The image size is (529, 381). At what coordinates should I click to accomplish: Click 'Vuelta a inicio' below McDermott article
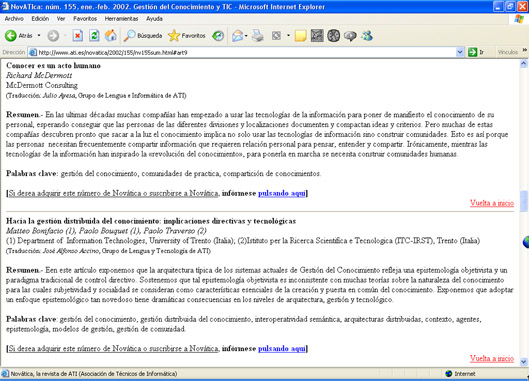coord(492,203)
